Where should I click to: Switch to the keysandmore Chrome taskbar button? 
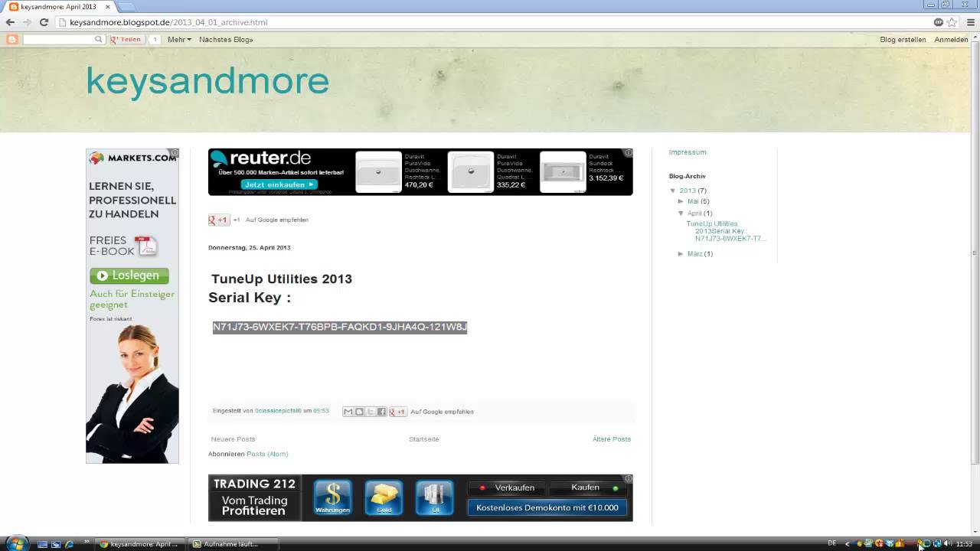tap(142, 544)
